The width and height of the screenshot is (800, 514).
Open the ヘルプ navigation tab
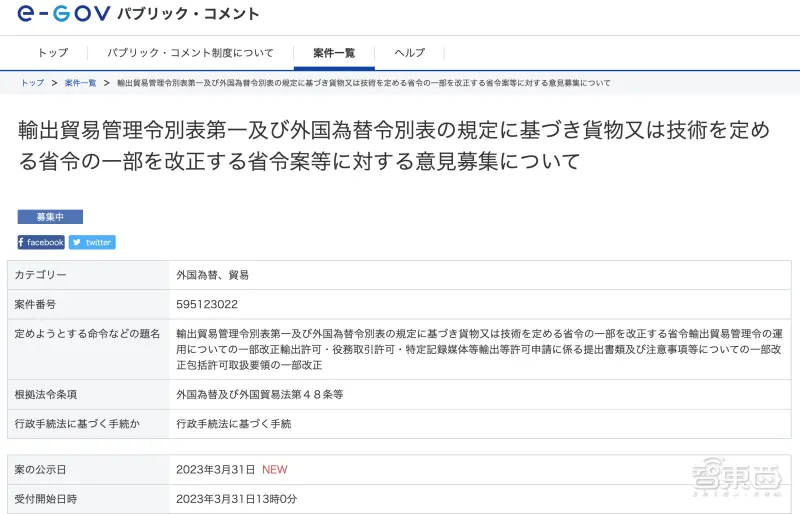pyautogui.click(x=409, y=53)
